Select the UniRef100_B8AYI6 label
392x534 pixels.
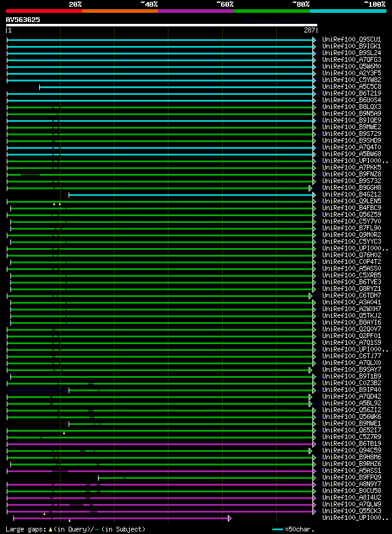coord(352,323)
